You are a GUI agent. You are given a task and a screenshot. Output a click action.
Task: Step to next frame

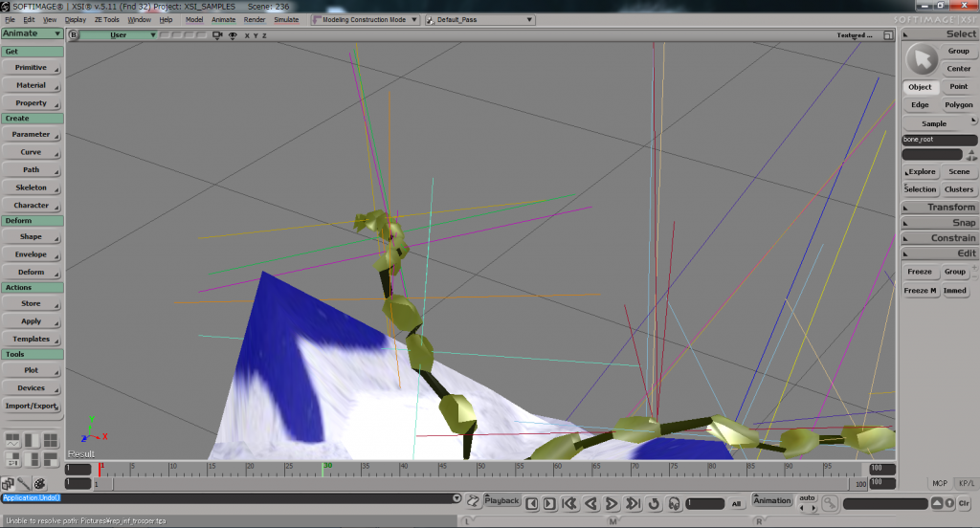[549, 504]
